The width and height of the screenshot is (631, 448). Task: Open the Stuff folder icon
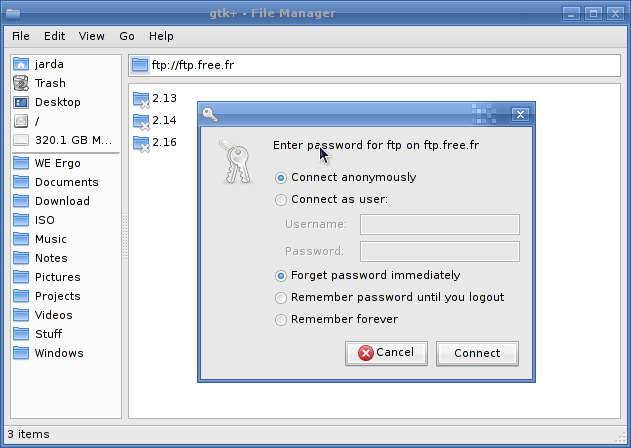click(x=21, y=334)
